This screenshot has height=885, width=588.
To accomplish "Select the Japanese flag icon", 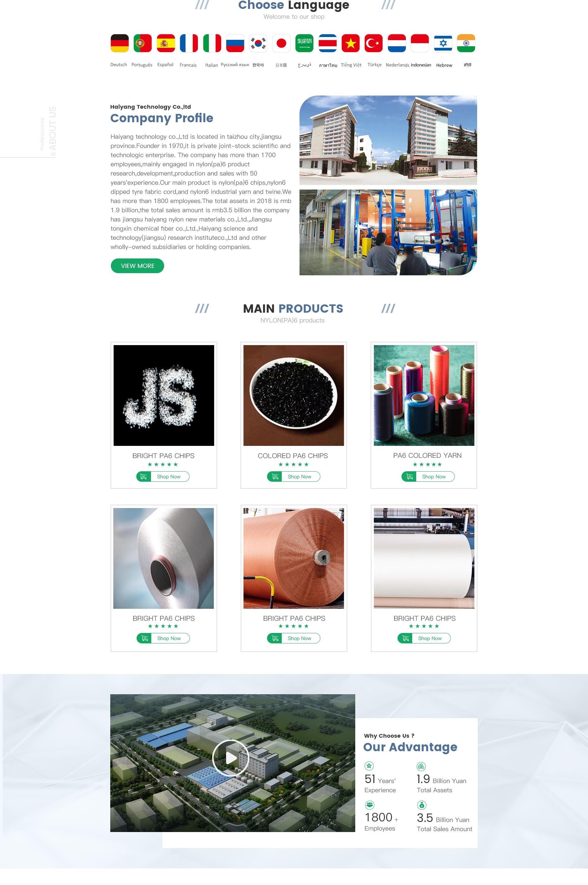I will point(281,43).
